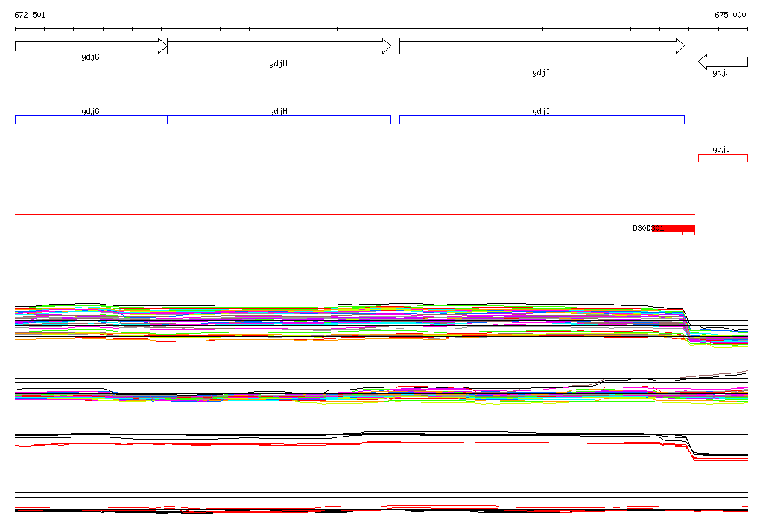Click the ydjI gene arrow
Image resolution: width=763 pixels, height=532 pixels.
(x=542, y=46)
